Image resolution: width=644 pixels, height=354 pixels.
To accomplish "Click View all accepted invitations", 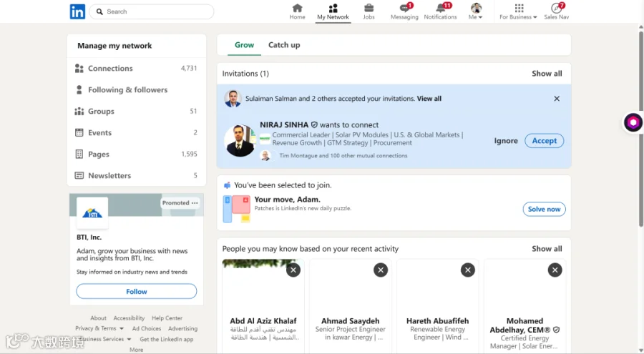I will [x=429, y=99].
